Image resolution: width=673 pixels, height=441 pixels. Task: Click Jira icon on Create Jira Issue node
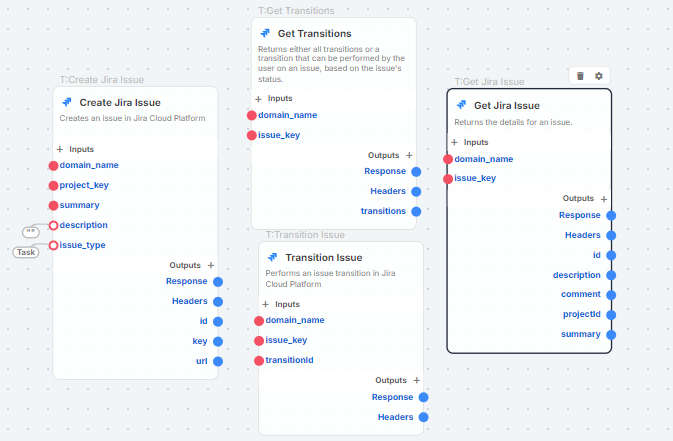(67, 102)
